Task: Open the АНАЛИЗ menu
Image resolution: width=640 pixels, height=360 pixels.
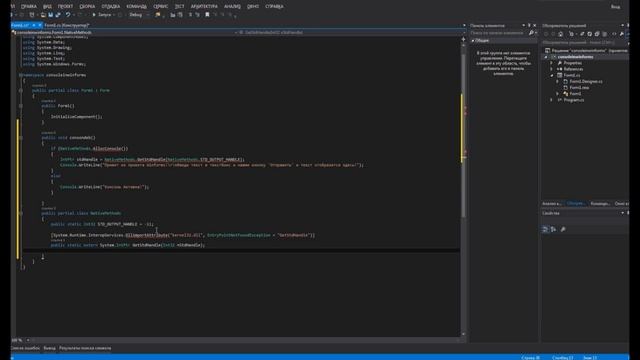Action: coord(232,7)
